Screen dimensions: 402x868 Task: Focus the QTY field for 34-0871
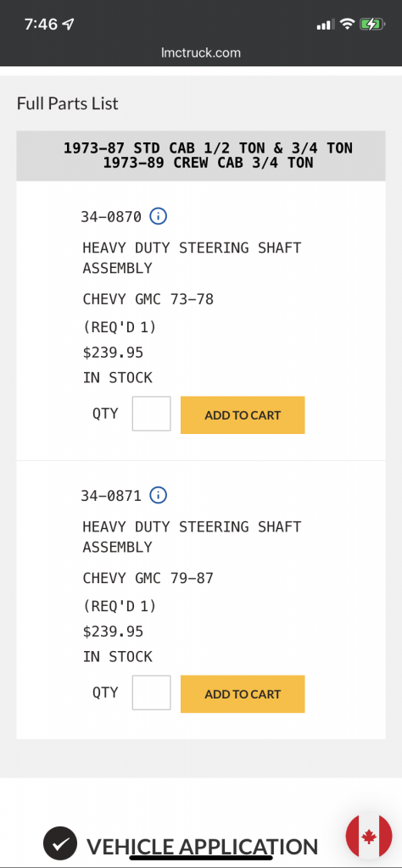[151, 693]
